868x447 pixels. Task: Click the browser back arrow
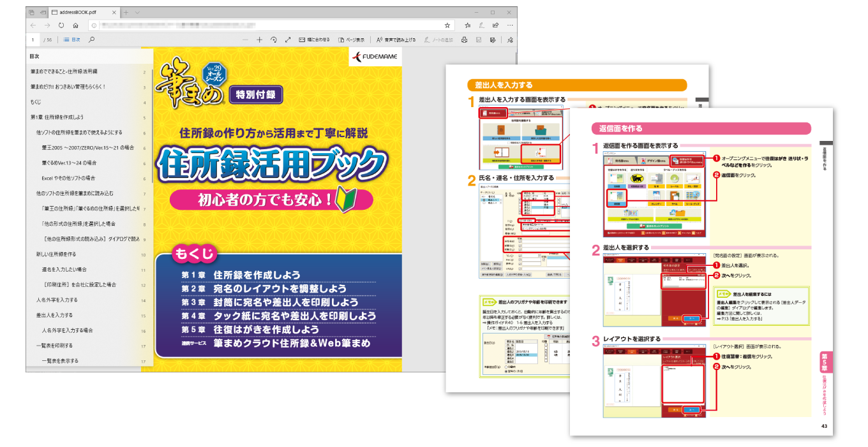[x=33, y=26]
